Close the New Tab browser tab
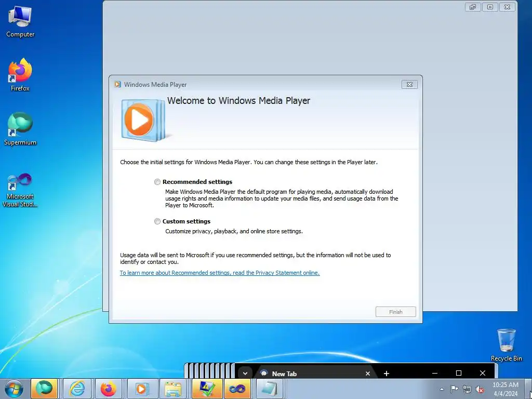Image resolution: width=532 pixels, height=399 pixels. point(367,374)
